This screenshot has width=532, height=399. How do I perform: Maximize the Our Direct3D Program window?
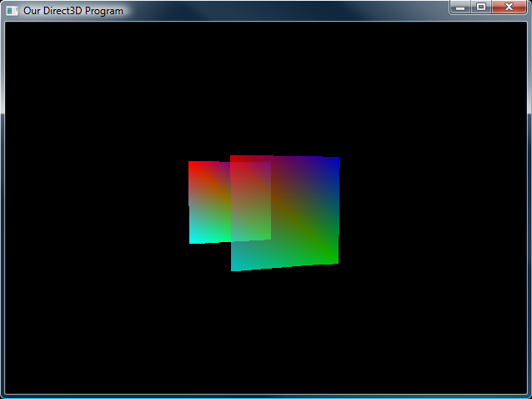pyautogui.click(x=481, y=7)
